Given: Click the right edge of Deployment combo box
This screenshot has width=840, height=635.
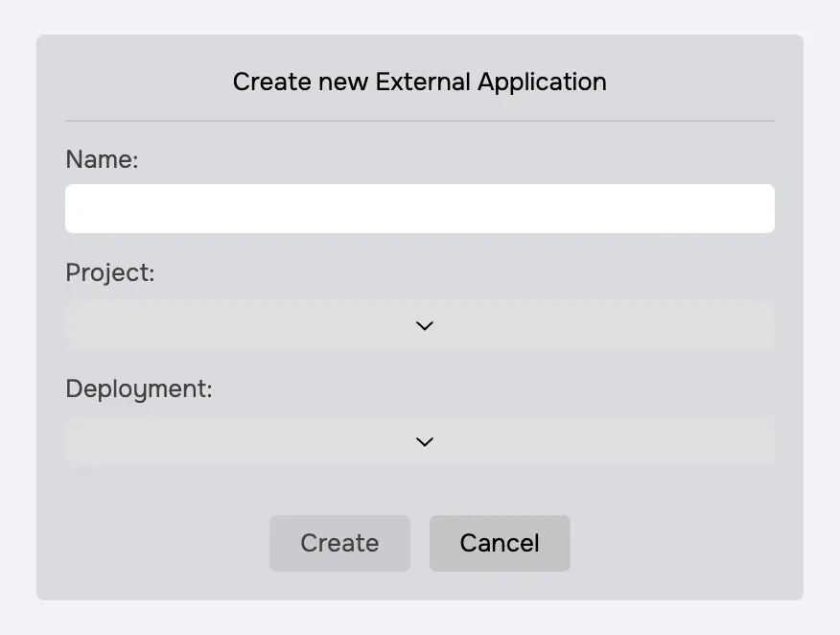Looking at the screenshot, I should (x=764, y=441).
